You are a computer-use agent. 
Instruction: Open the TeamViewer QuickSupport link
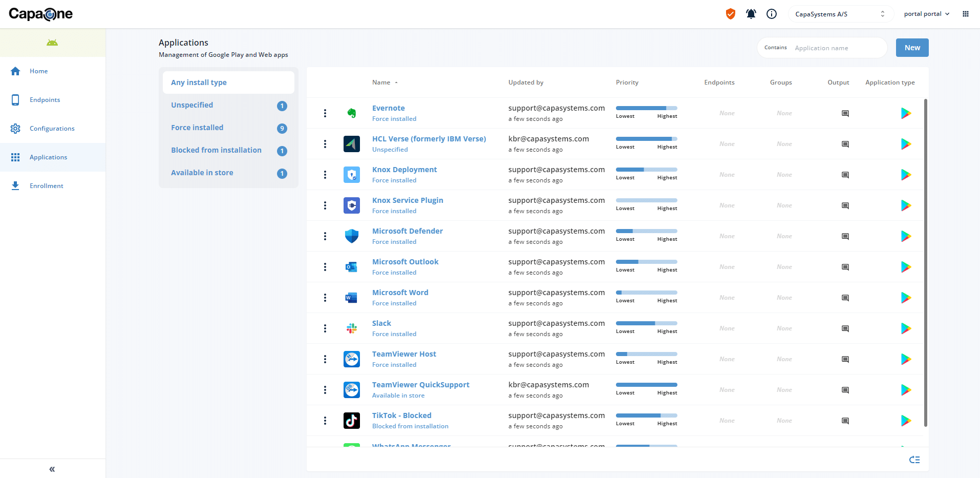[420, 385]
